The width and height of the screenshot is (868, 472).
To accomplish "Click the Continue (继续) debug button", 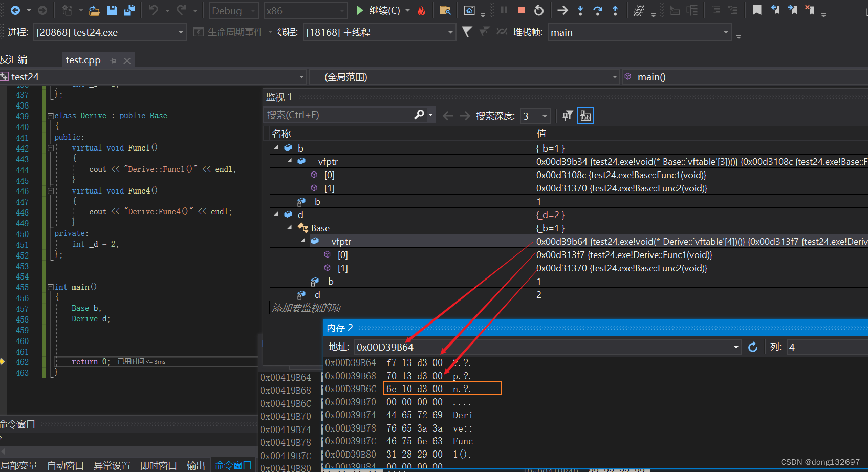I will (378, 11).
